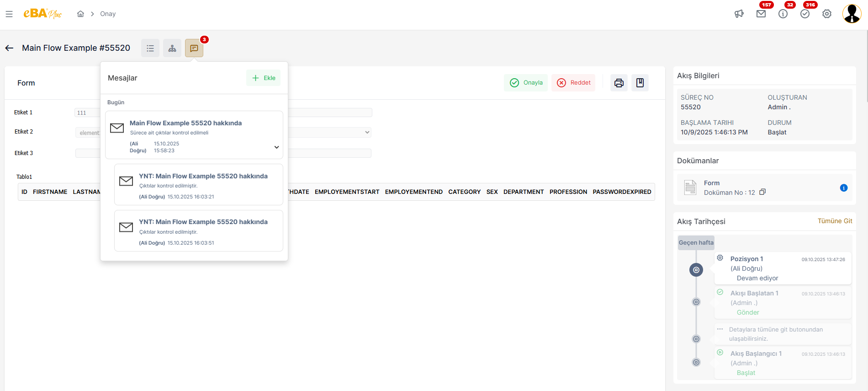Click the Reddet reject button

coord(573,83)
